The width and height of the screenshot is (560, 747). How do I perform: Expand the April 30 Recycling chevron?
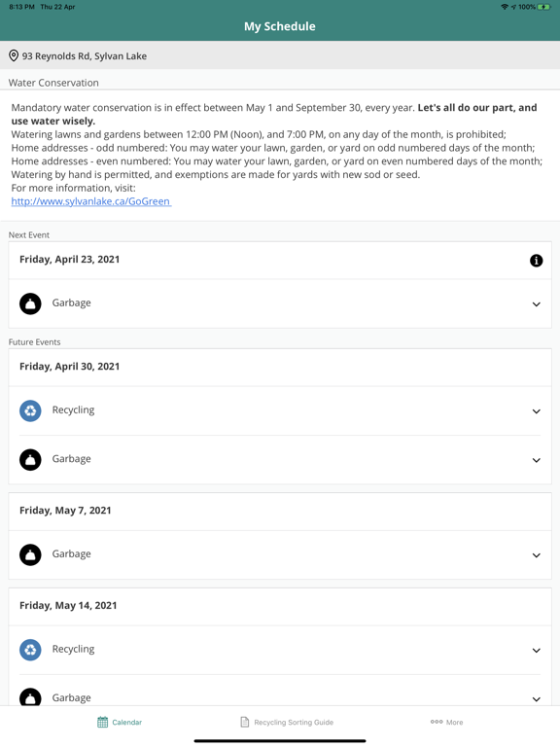(x=537, y=411)
